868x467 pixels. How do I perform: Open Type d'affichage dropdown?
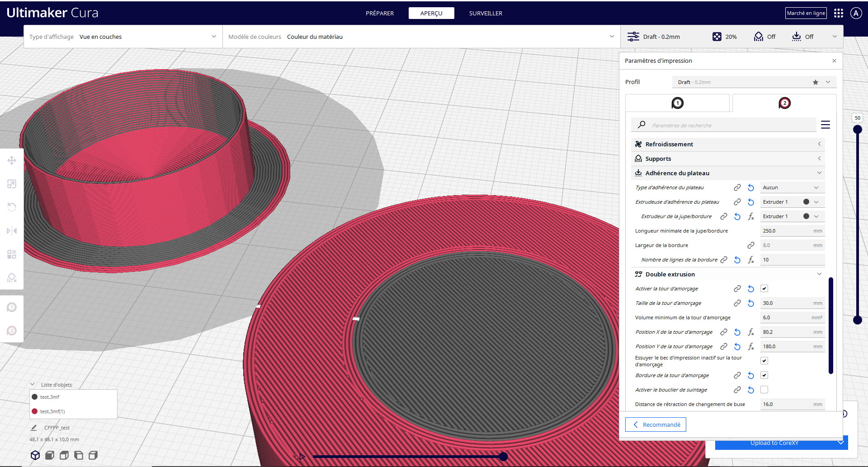pos(123,37)
